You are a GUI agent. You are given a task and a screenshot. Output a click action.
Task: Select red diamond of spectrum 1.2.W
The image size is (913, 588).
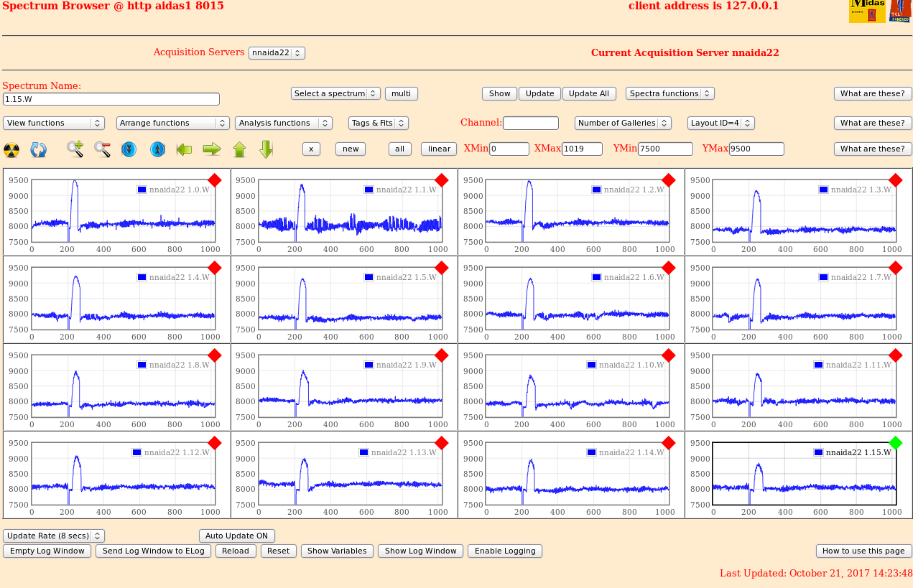(668, 180)
